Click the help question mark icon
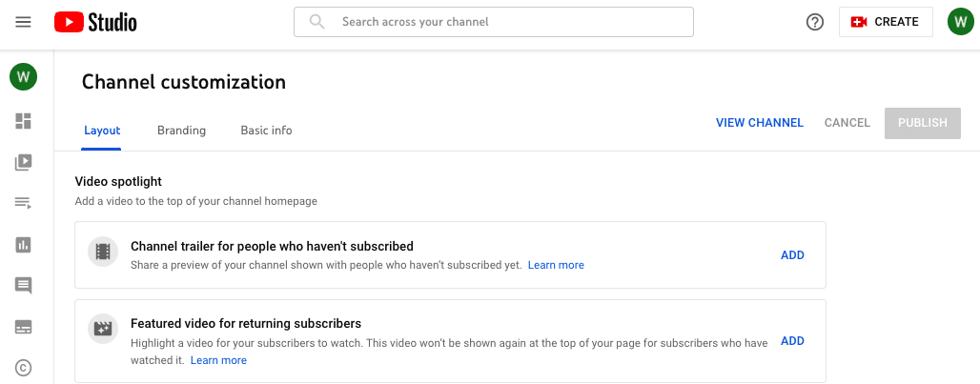 [815, 23]
